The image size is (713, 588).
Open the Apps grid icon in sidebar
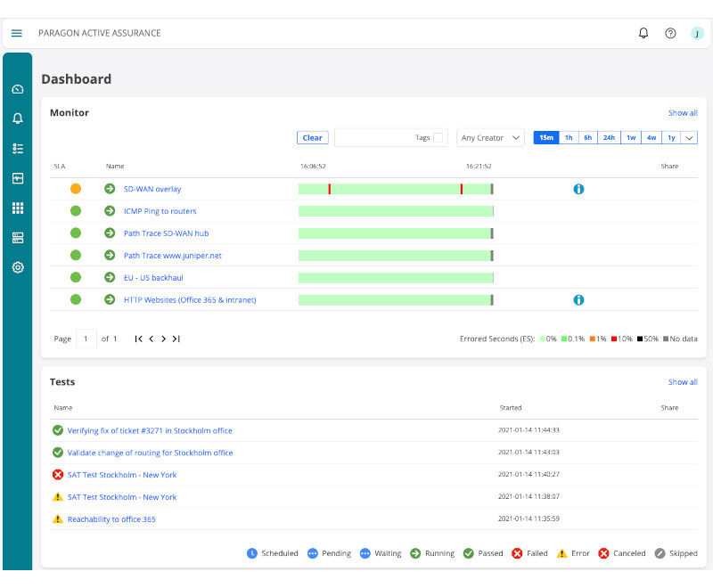(x=18, y=208)
